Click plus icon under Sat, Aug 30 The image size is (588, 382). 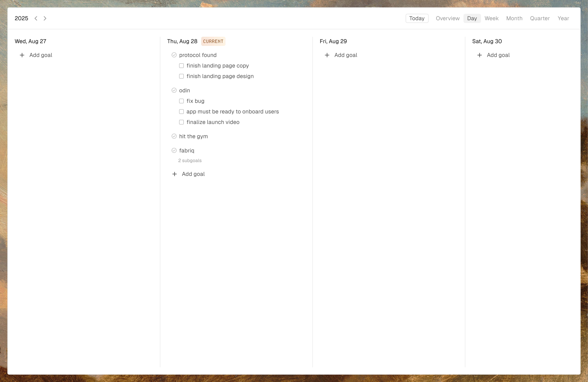tap(479, 55)
